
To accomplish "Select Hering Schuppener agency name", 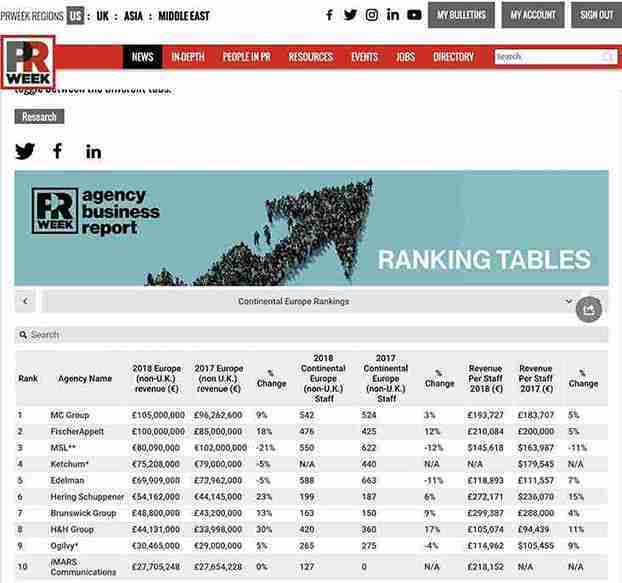I will pos(87,497).
